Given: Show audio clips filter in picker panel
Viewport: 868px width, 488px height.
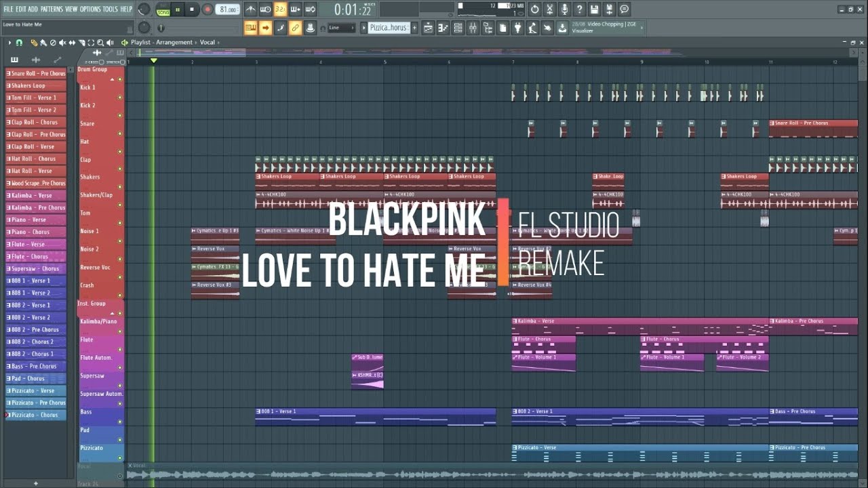Looking at the screenshot, I should pyautogui.click(x=36, y=60).
